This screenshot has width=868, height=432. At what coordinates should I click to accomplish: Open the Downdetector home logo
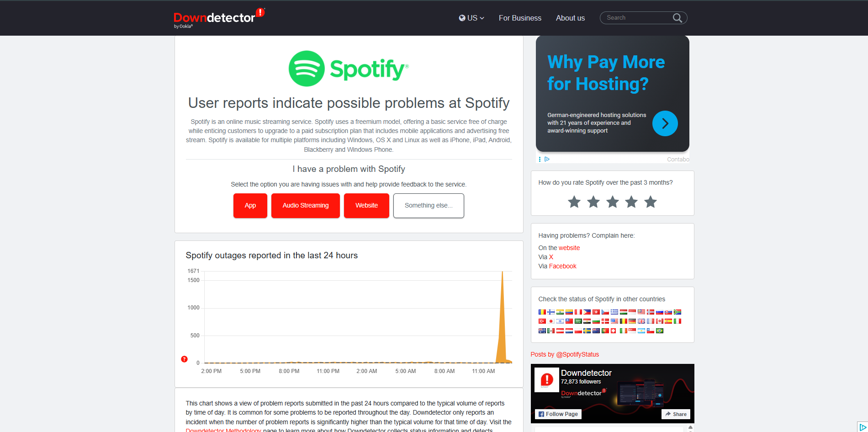219,18
